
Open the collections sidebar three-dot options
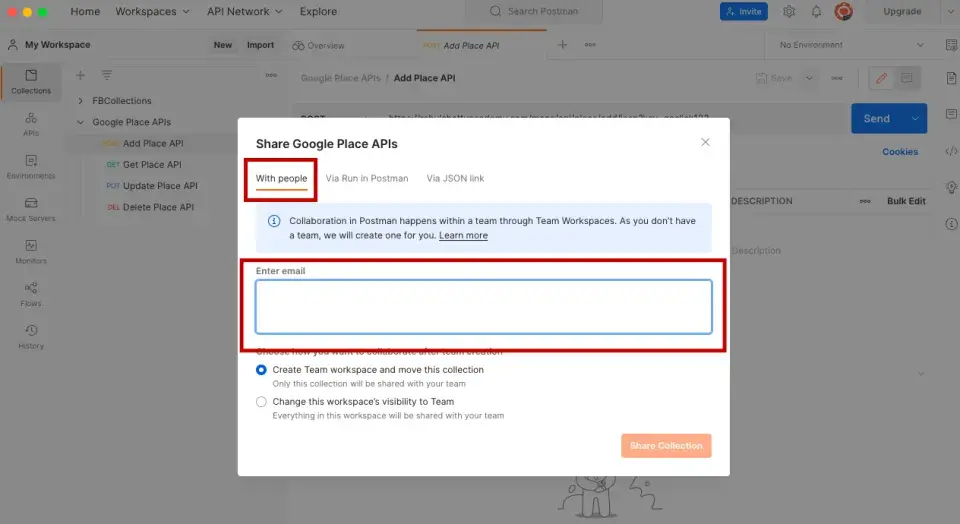tap(271, 75)
